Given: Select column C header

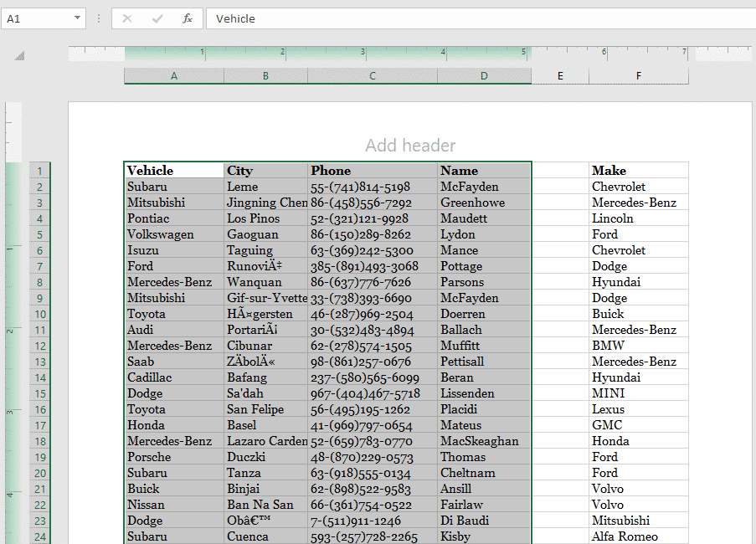Looking at the screenshot, I should point(373,75).
